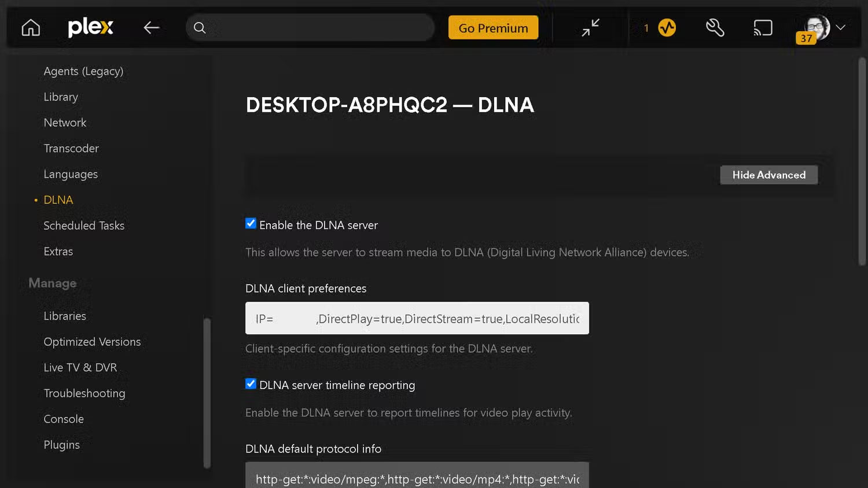Open Scheduled Tasks settings
Screen dimensions: 868x488
[84, 225]
